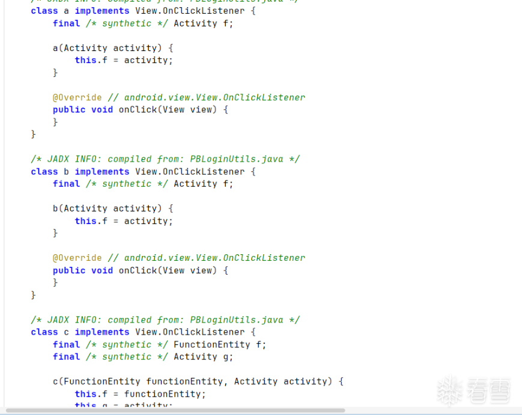This screenshot has height=420, width=522.
Task: Click the line "final /* synthetic */ Activity g;"
Action: click(143, 357)
